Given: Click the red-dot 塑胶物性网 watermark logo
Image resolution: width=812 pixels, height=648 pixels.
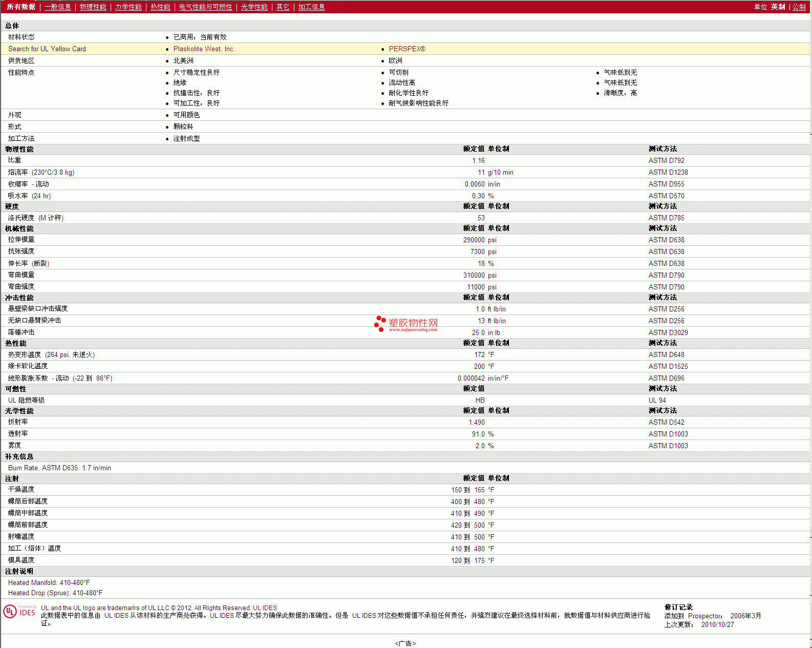Looking at the screenshot, I should (406, 324).
